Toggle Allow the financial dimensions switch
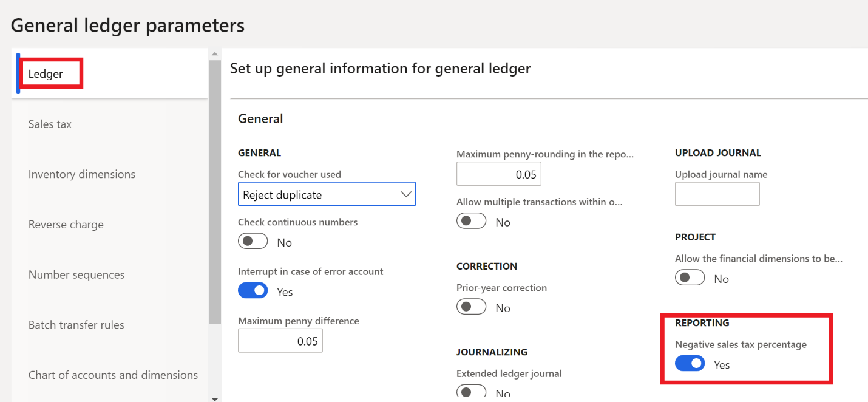This screenshot has width=868, height=402. pos(690,278)
